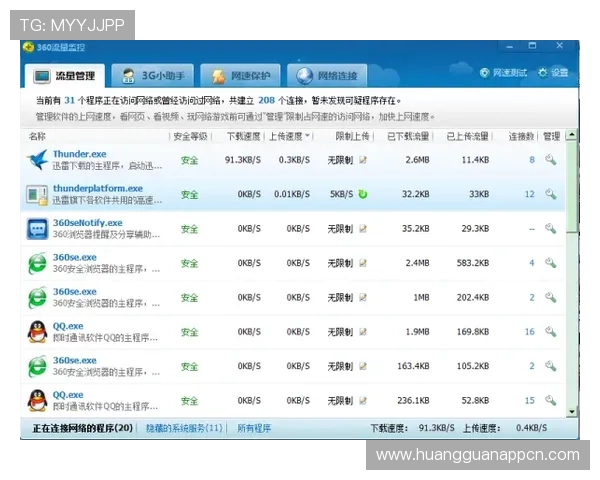Viewport: 600px width, 480px height.
Task: Show 所有程序 list at the bottom
Action: click(254, 428)
